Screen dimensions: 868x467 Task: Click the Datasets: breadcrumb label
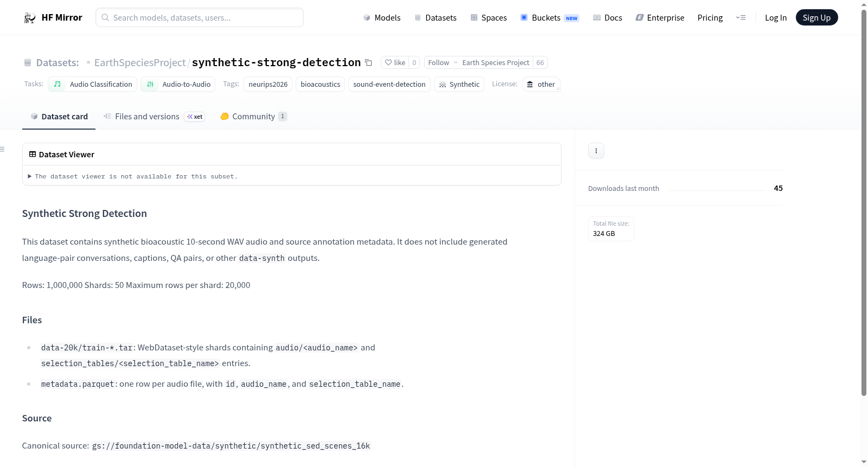tap(58, 62)
